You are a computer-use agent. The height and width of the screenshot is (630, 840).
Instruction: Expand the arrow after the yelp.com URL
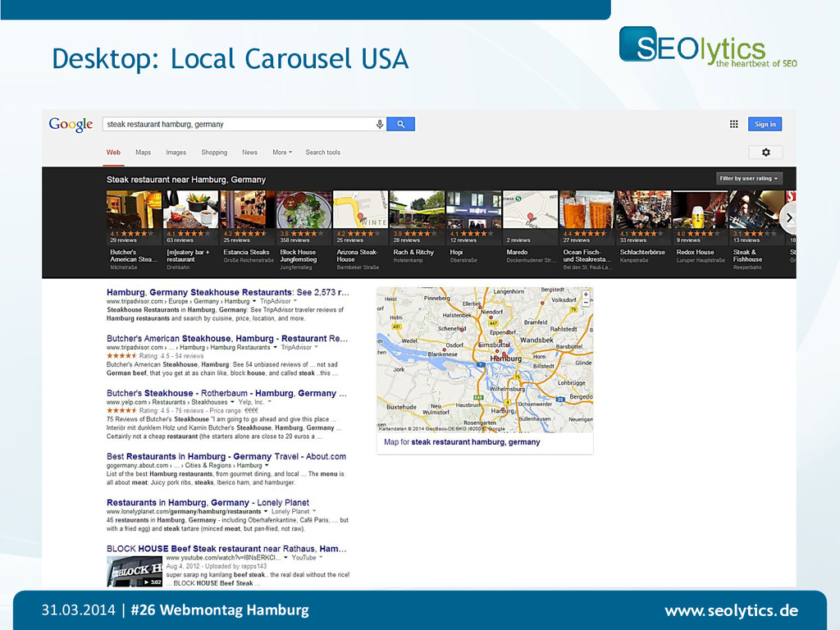(232, 402)
